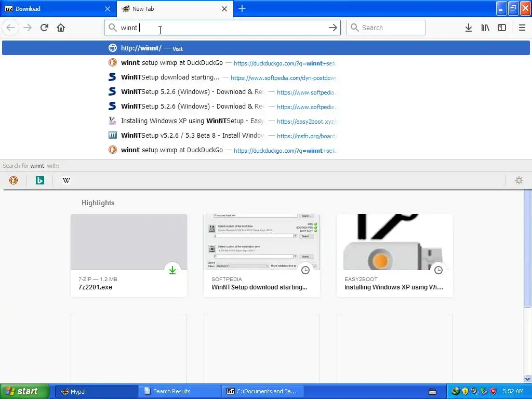Screen dimensions: 532x399
Task: Open the 7z2201.exe highlight thumbnail
Action: pos(129,242)
